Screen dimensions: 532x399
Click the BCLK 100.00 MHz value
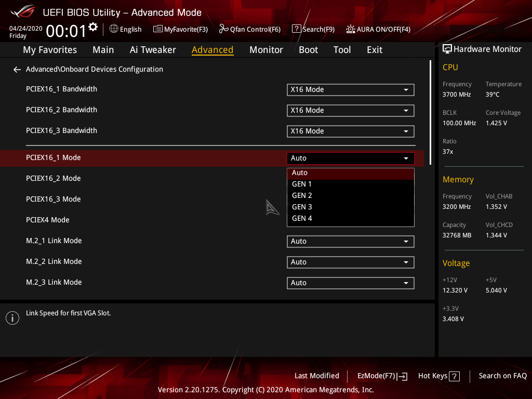coord(459,123)
